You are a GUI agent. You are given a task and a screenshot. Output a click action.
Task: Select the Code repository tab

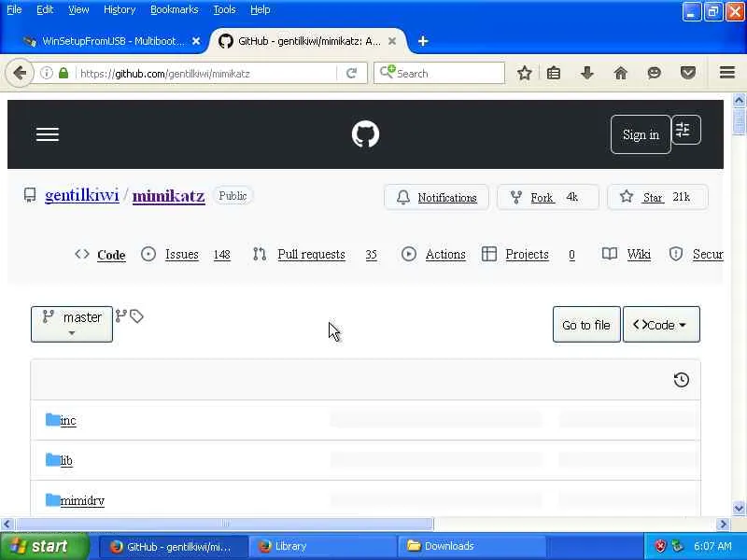point(101,255)
